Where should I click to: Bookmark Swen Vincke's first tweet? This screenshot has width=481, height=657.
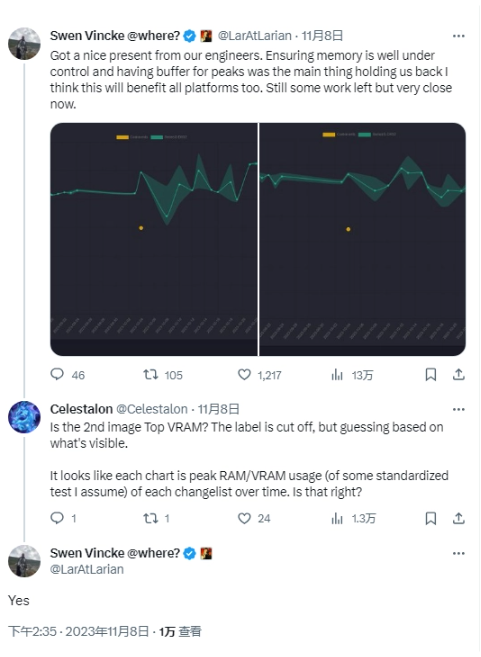tap(431, 374)
